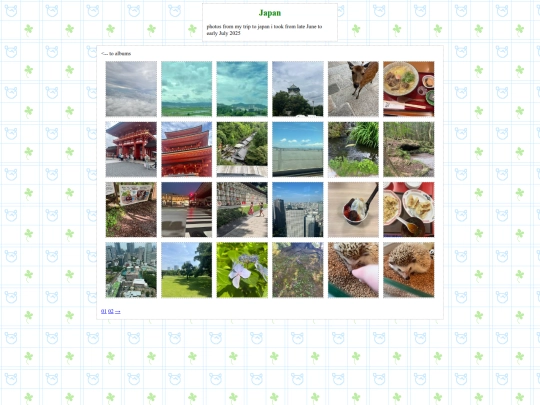Screen dimensions: 540x405
Task: Click the Japan album title heading
Action: pyautogui.click(x=270, y=13)
